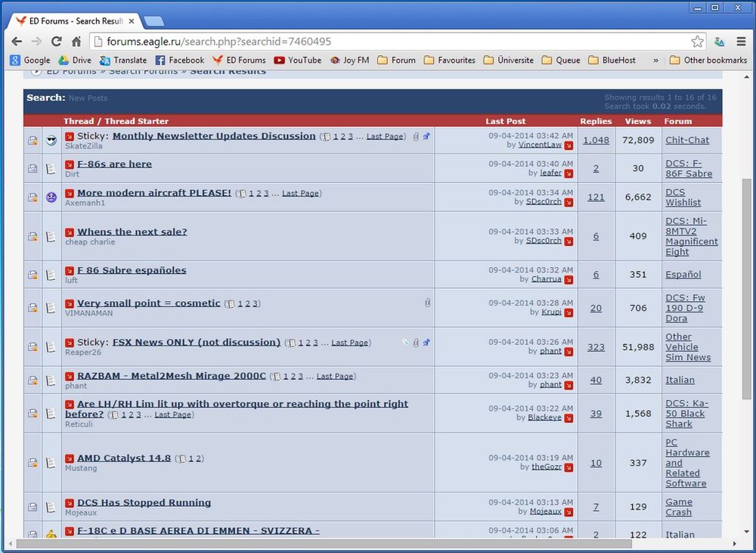Open the Other bookmarks folder
Screen dimensions: 756x553
coord(708,60)
